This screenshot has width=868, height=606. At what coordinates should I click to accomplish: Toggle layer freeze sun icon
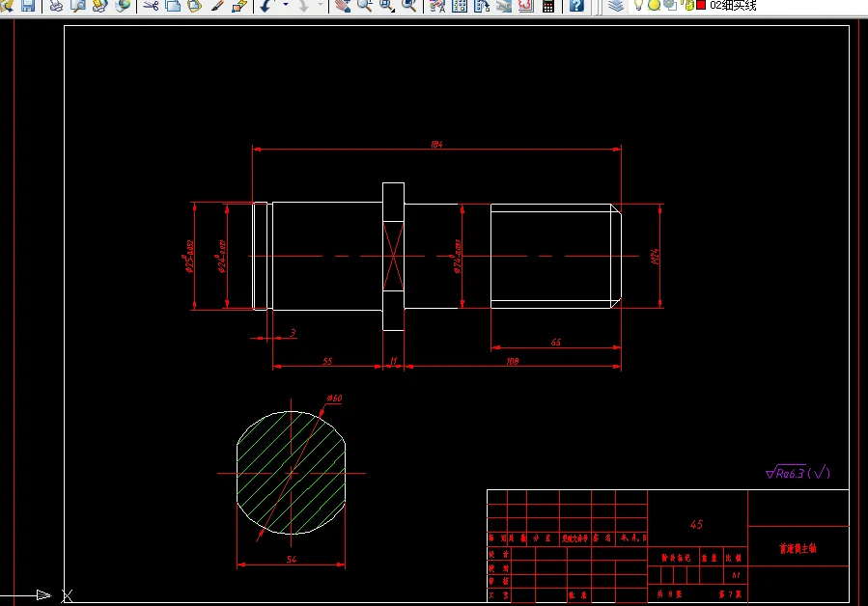point(654,5)
